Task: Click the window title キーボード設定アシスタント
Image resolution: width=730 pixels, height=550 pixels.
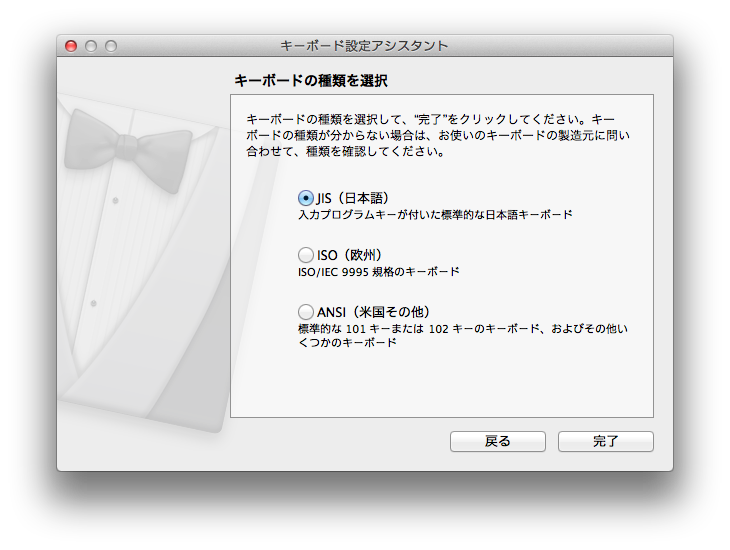Action: [x=364, y=46]
